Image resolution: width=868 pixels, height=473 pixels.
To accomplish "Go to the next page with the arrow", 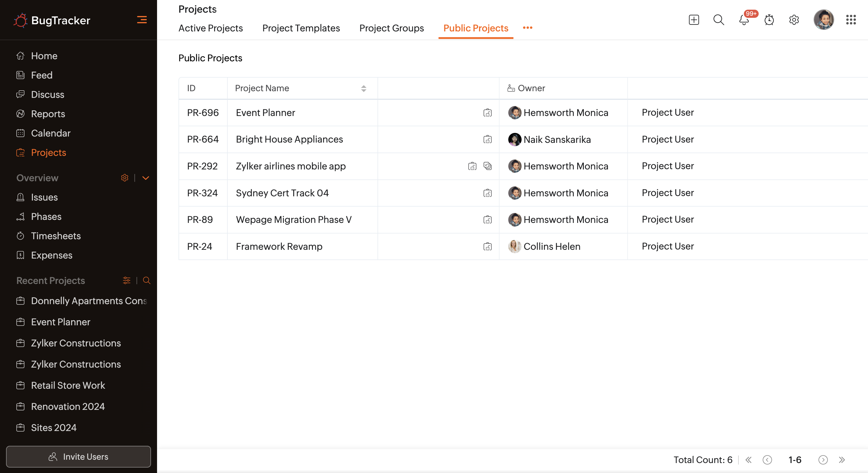I will (823, 460).
